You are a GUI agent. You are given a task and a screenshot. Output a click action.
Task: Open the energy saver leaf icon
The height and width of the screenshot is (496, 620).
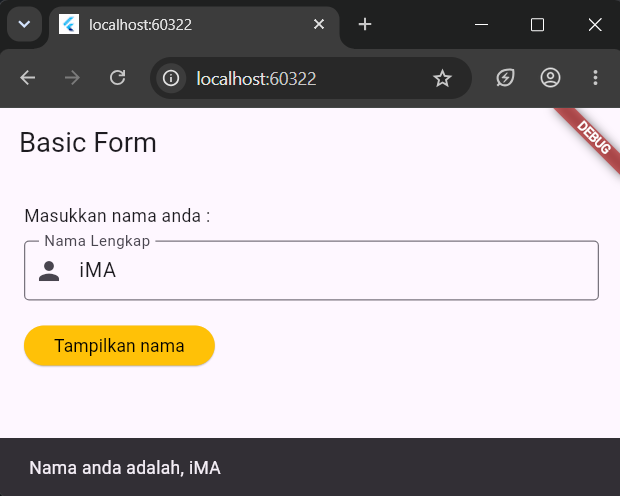pos(505,78)
